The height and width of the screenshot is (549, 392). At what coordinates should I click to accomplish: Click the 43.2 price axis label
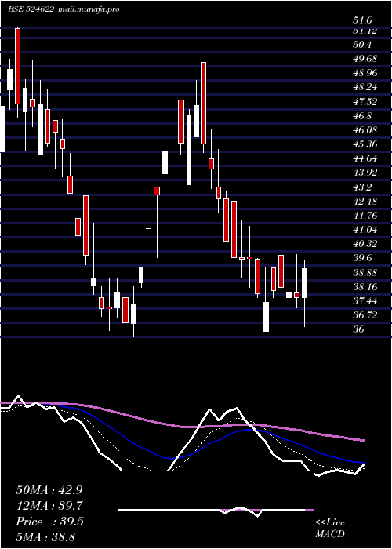pos(362,187)
